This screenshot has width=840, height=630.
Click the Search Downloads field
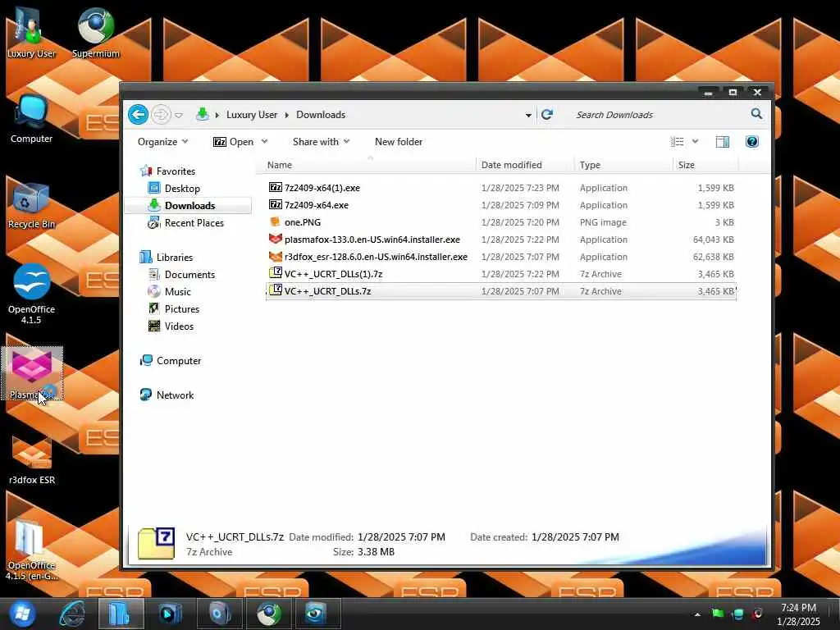659,115
